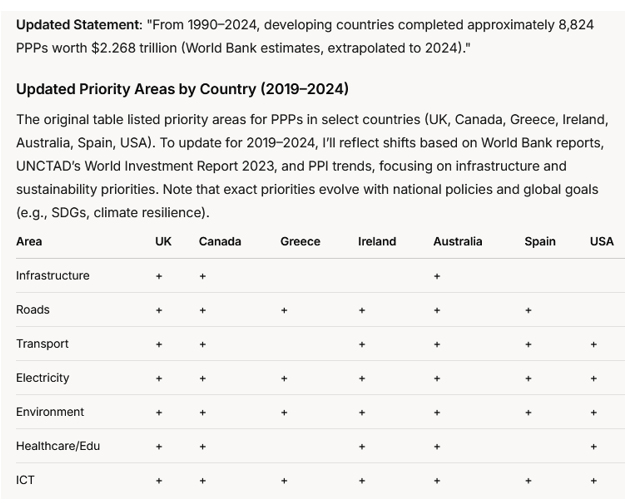
Task: Click the "Infrastructure" row label
Action: click(x=52, y=276)
